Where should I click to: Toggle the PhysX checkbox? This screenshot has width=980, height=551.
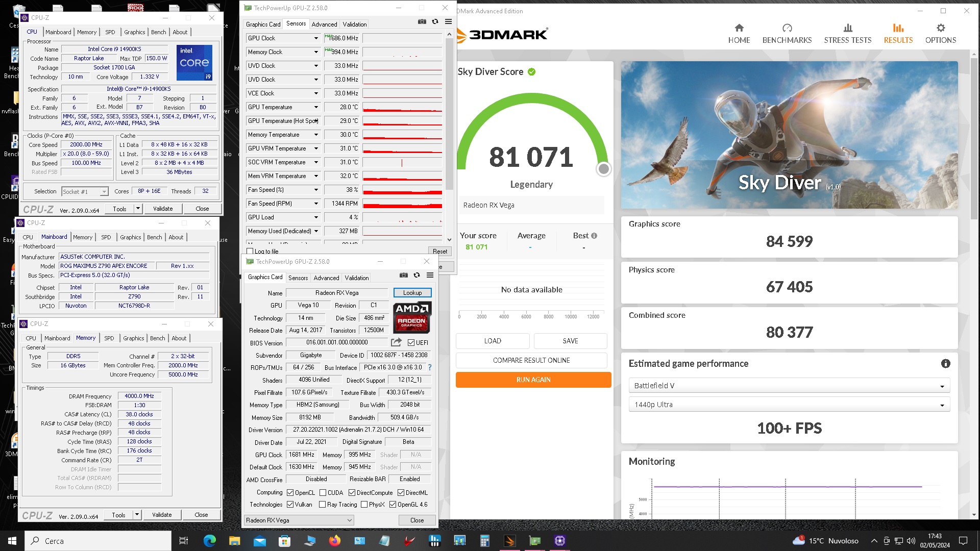point(364,505)
